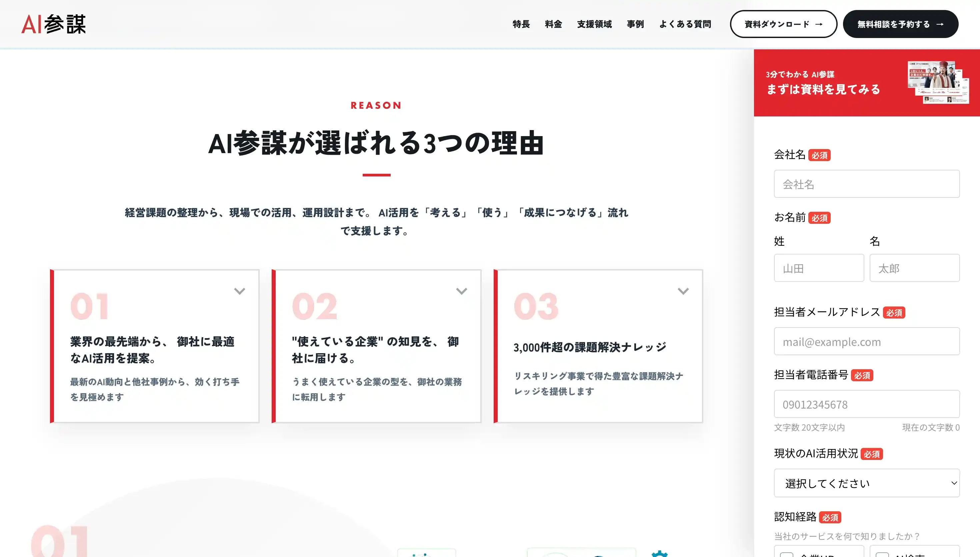Click the large 03 number on the third card
980x557 pixels.
click(536, 307)
